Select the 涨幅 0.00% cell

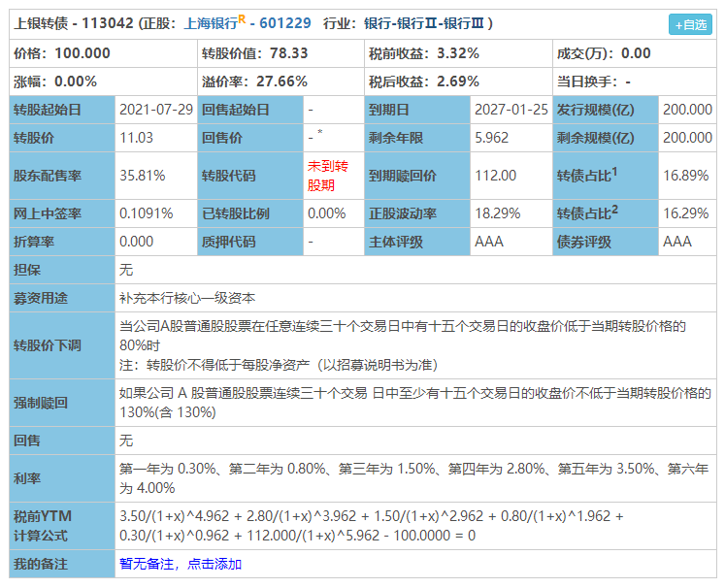[103, 82]
